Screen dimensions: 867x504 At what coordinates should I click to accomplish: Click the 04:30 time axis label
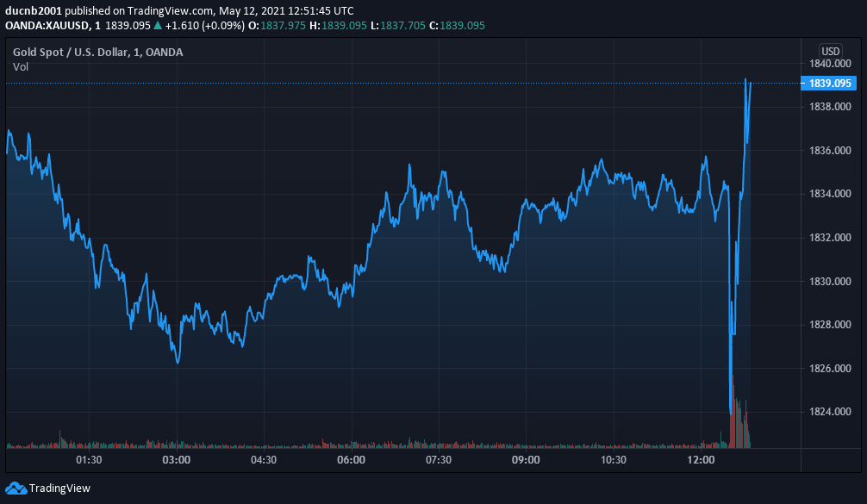coord(264,460)
